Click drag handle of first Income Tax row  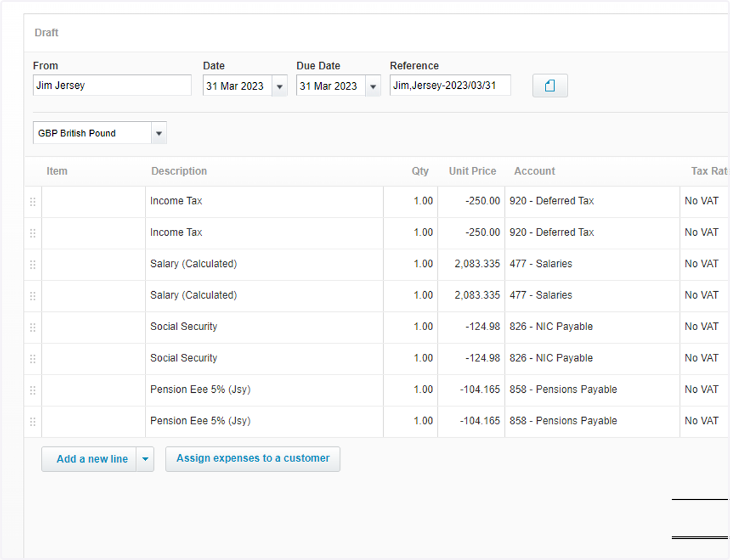point(33,202)
